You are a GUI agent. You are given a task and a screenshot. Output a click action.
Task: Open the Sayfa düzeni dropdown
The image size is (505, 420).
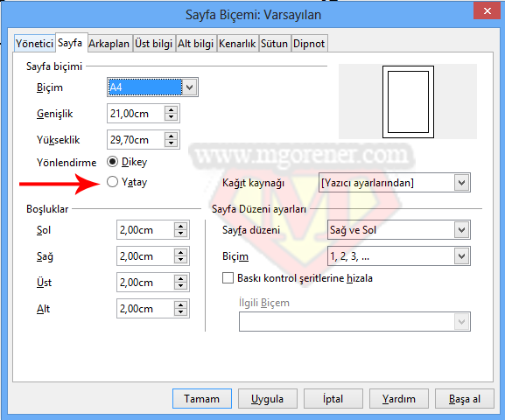click(399, 230)
